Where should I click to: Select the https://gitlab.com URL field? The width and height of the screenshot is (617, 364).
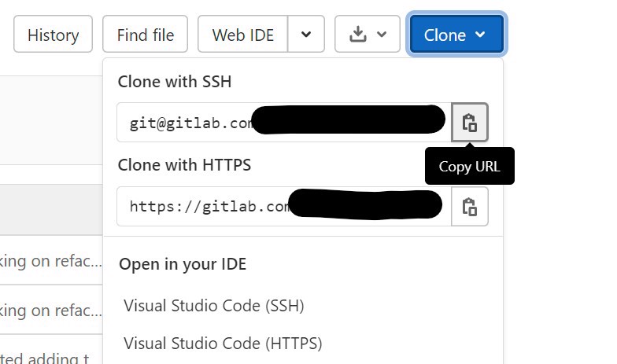(x=284, y=207)
